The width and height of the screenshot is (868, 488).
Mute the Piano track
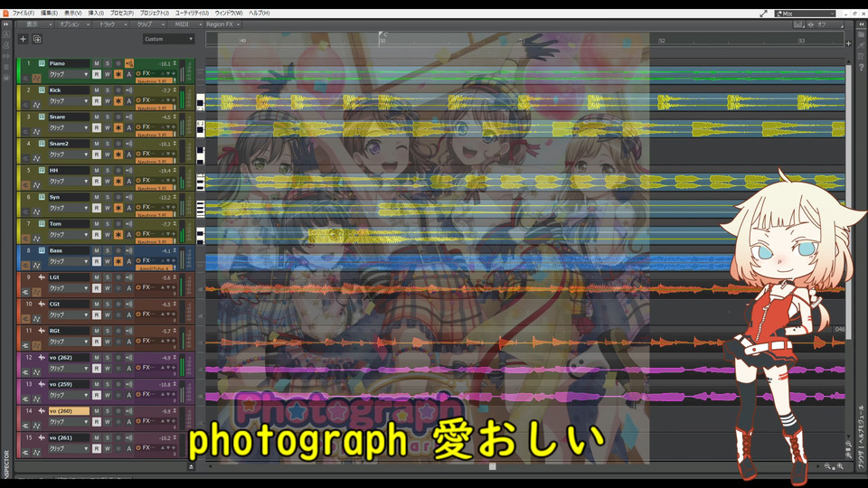point(97,63)
